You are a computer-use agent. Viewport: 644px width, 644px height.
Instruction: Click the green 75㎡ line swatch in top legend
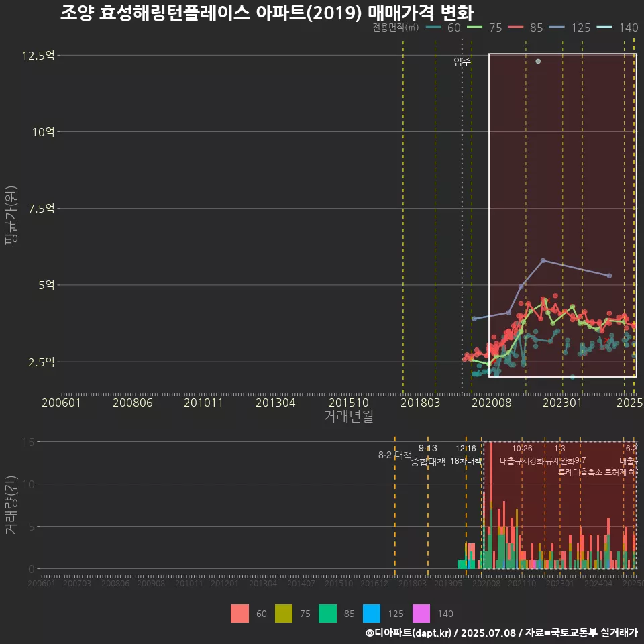475,28
